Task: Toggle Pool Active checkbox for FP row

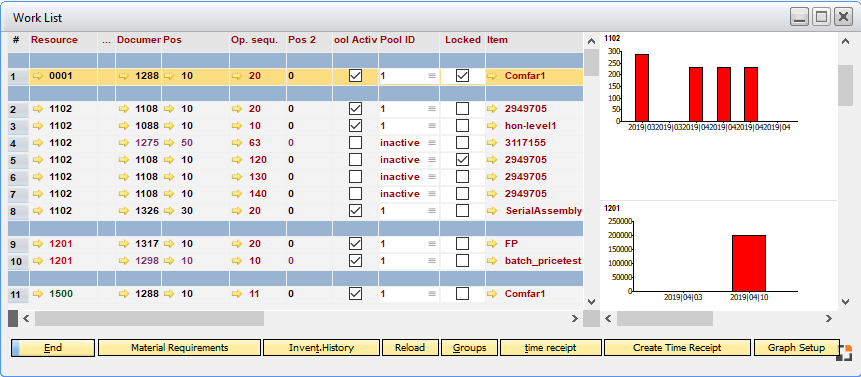Action: point(356,244)
